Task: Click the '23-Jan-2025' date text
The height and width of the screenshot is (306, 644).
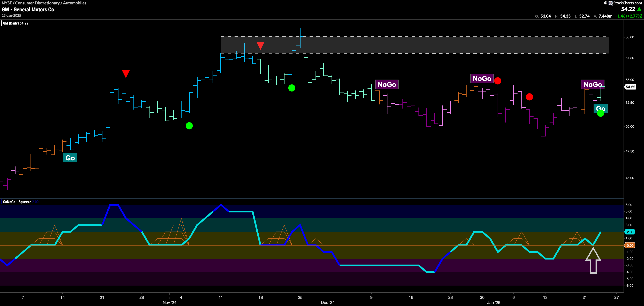Action: (11, 16)
